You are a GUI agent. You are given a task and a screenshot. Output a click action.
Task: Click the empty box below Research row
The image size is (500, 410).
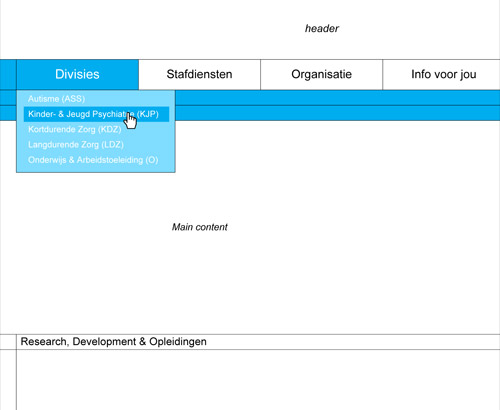pyautogui.click(x=258, y=380)
